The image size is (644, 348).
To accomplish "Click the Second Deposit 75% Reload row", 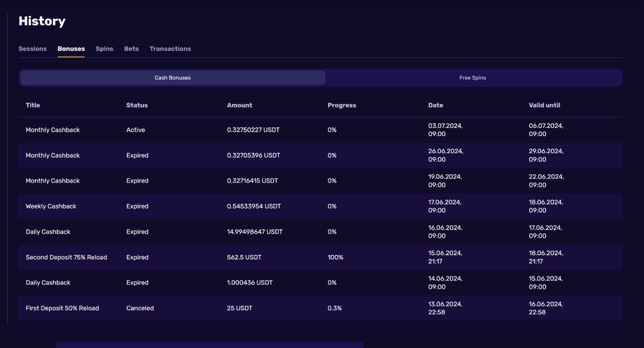I will tap(67, 257).
